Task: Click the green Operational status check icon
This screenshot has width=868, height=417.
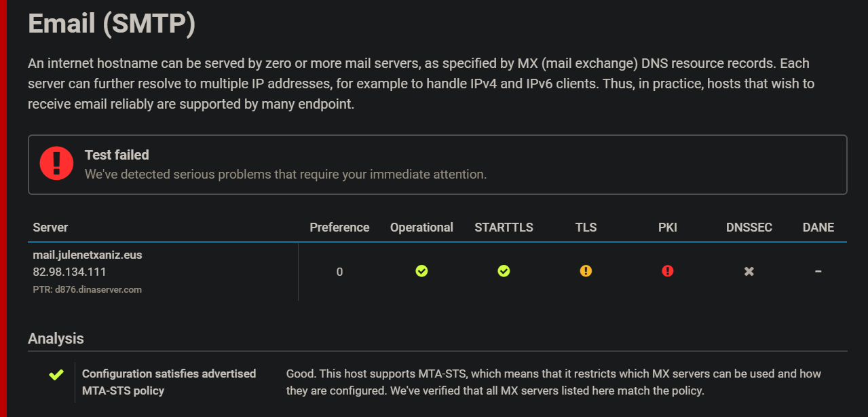Action: click(421, 272)
